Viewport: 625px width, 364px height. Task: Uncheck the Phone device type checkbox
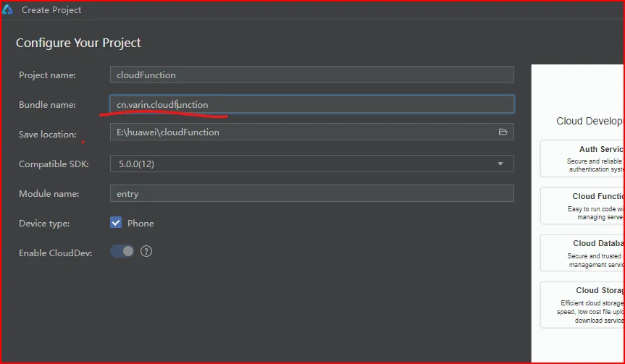coord(116,223)
